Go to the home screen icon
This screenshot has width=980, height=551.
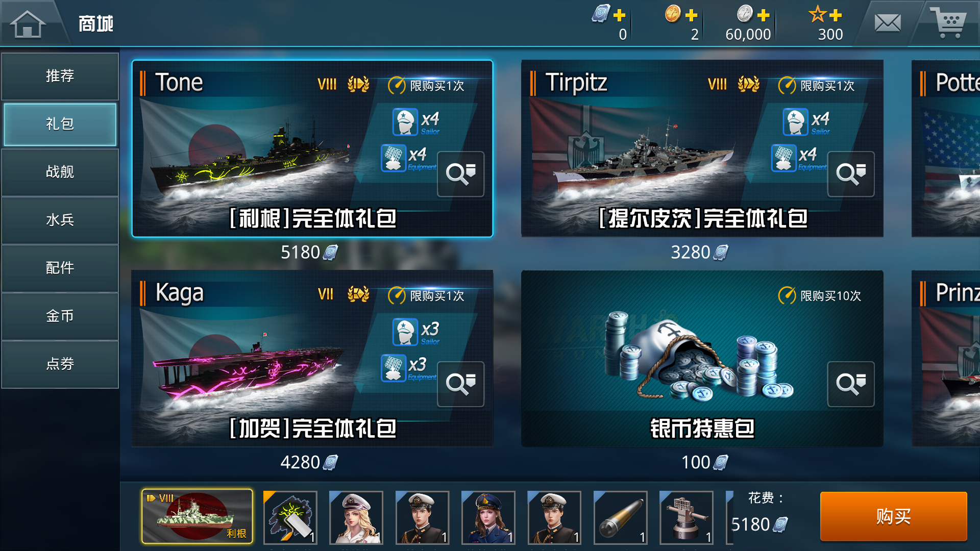pos(28,23)
